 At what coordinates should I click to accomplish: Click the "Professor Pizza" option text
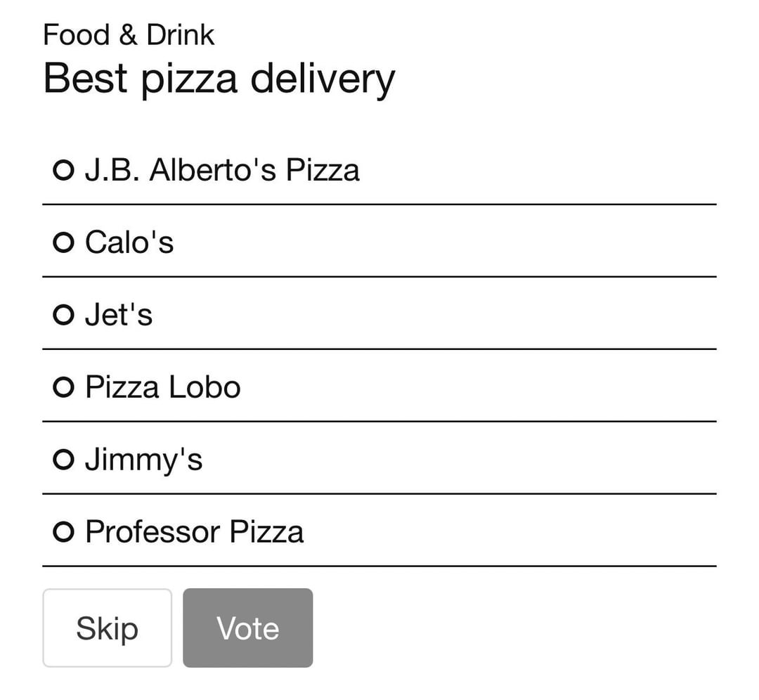point(195,532)
